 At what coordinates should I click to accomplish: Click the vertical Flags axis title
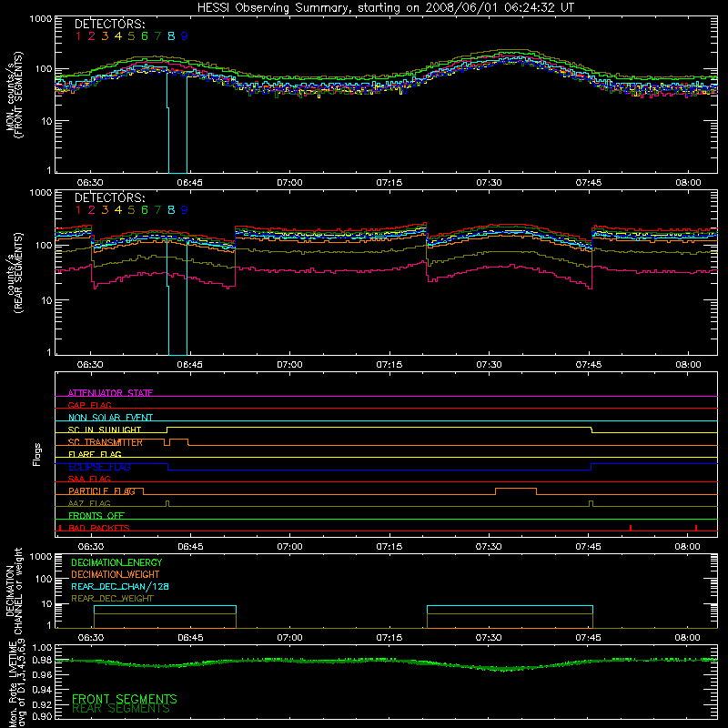click(36, 454)
